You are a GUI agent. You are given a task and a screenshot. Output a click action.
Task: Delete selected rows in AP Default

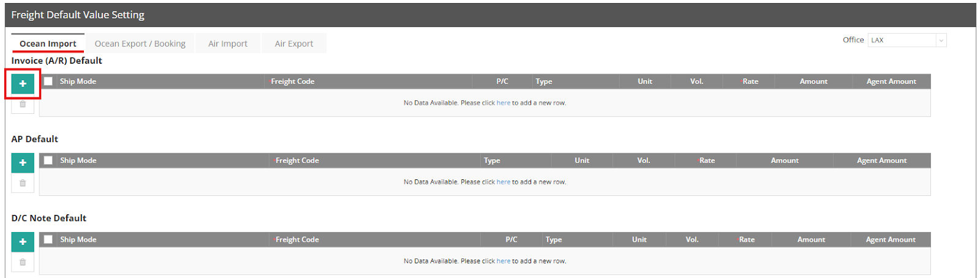click(x=23, y=183)
